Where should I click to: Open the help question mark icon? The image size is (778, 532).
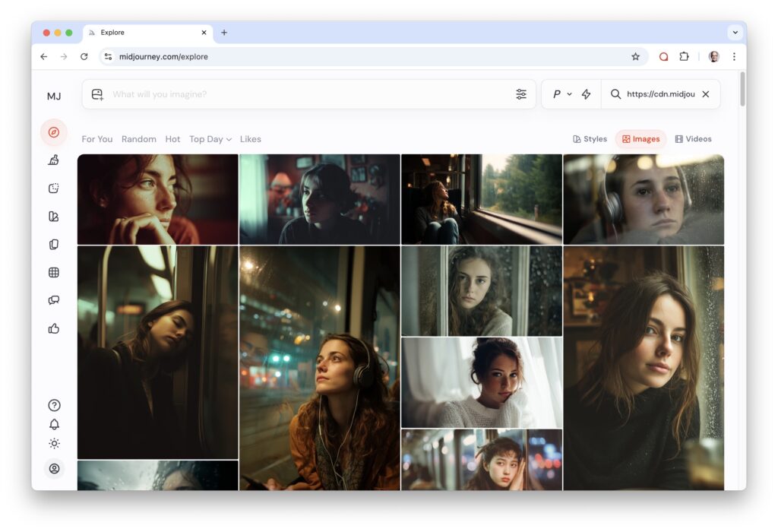pyautogui.click(x=54, y=405)
